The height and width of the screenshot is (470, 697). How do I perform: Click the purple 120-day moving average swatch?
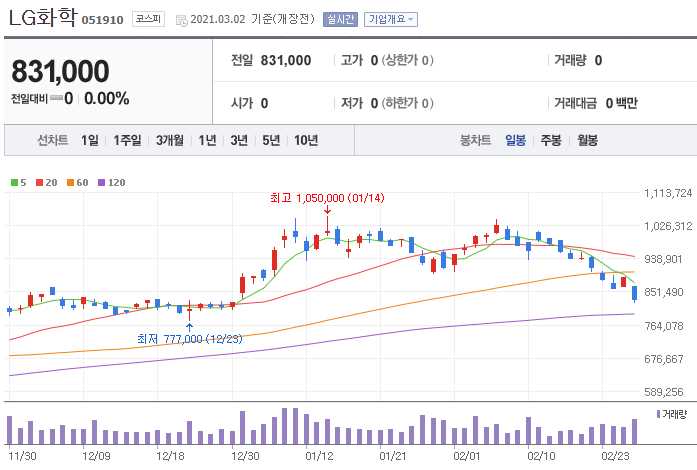101,182
